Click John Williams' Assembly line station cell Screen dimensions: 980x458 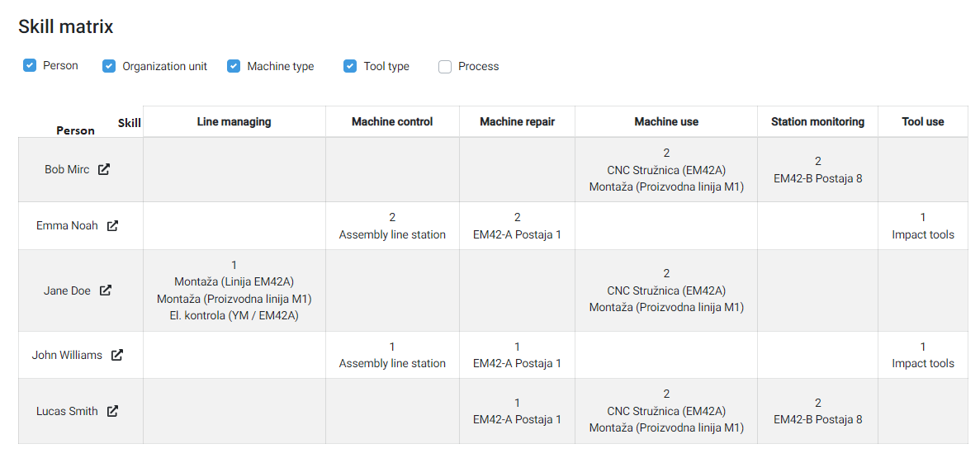coord(392,355)
